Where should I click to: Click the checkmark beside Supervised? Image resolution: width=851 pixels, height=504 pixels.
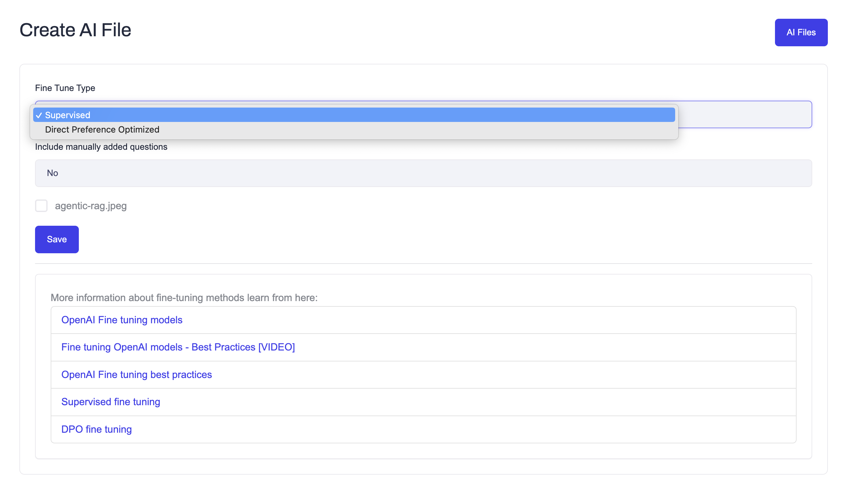click(x=39, y=115)
